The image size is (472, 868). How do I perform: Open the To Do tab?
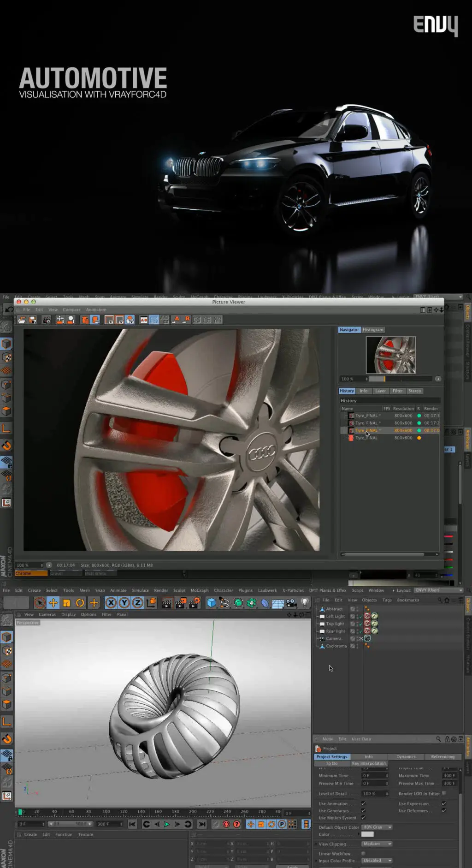click(x=332, y=763)
